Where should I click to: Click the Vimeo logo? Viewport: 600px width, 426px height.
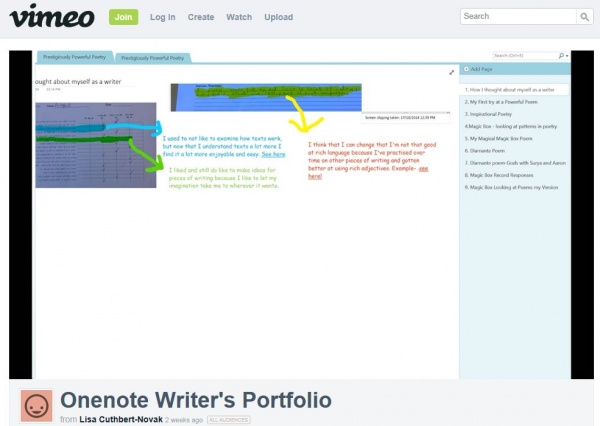52,16
